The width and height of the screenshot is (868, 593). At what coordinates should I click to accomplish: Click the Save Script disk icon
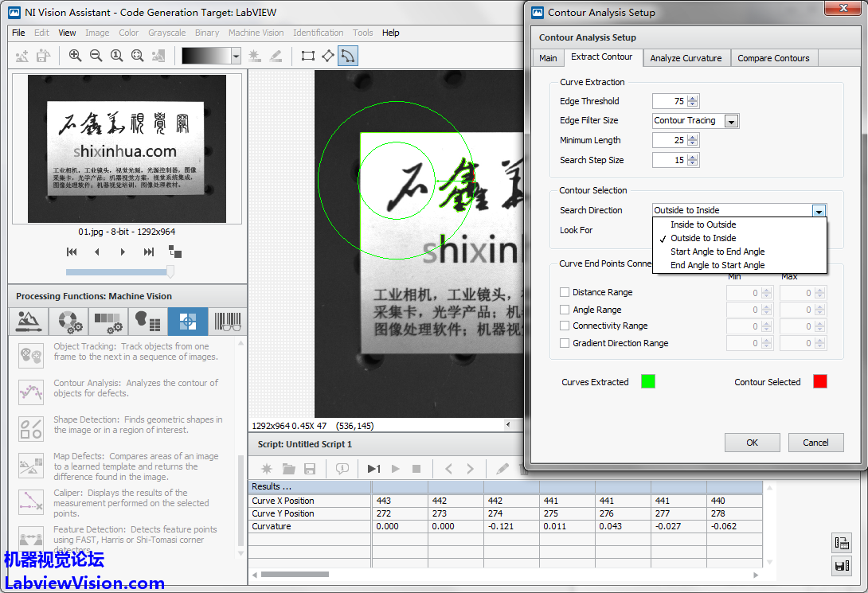(x=310, y=469)
